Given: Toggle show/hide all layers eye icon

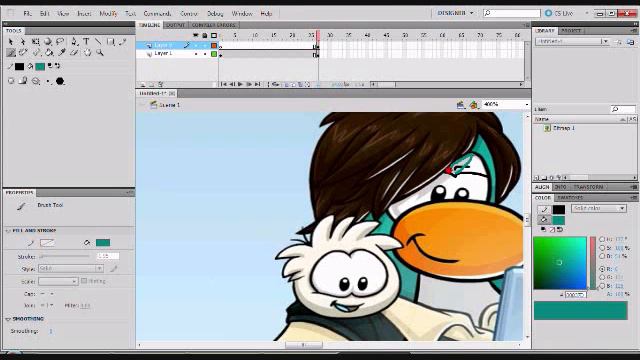Looking at the screenshot, I should point(196,36).
